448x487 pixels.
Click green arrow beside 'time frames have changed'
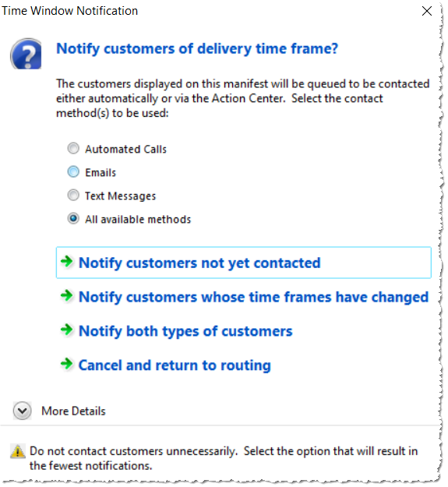click(x=67, y=295)
